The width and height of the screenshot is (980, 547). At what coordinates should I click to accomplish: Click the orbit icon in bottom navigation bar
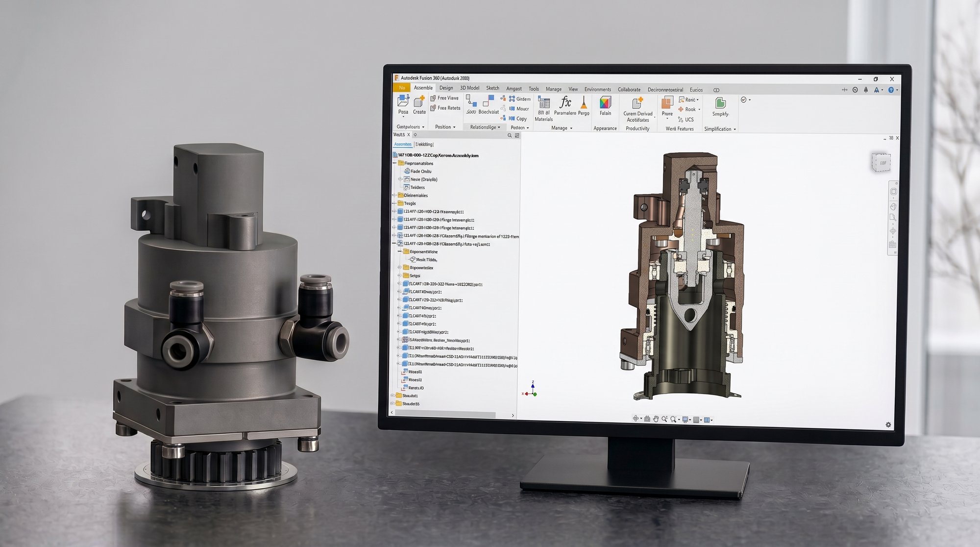pos(636,419)
